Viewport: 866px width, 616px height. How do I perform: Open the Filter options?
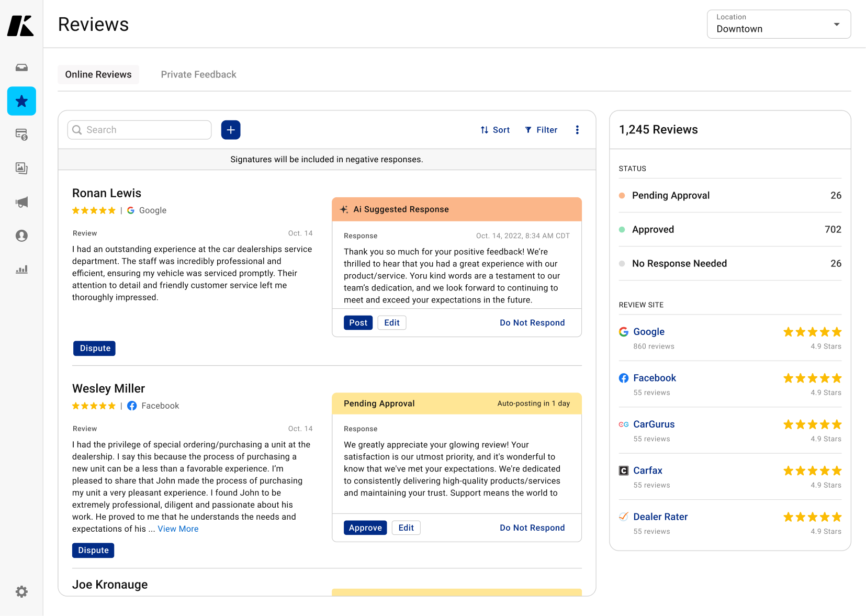click(x=541, y=130)
